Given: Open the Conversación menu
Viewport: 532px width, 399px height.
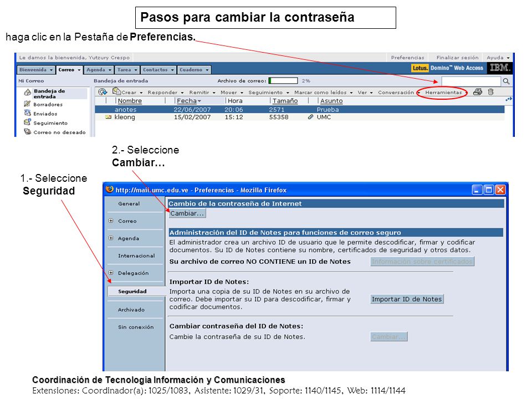Looking at the screenshot, I should [x=399, y=93].
